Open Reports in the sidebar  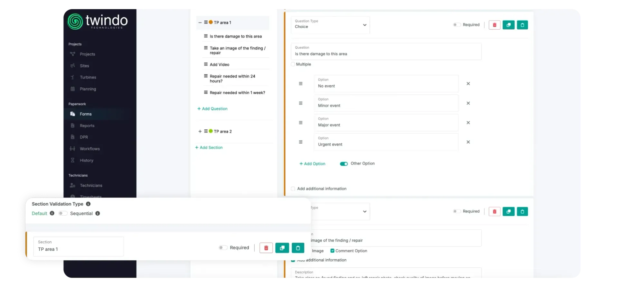click(x=87, y=125)
